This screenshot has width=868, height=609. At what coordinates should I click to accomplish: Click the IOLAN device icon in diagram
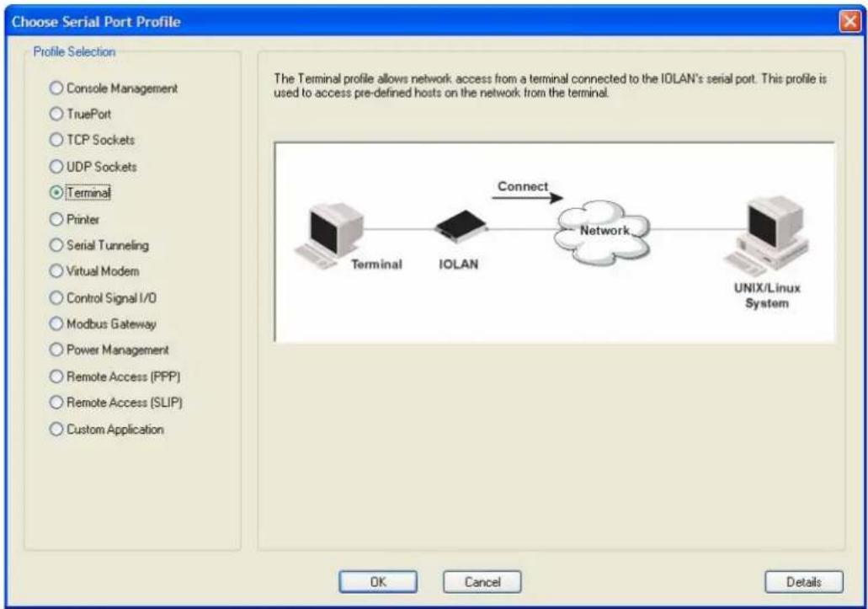click(461, 227)
